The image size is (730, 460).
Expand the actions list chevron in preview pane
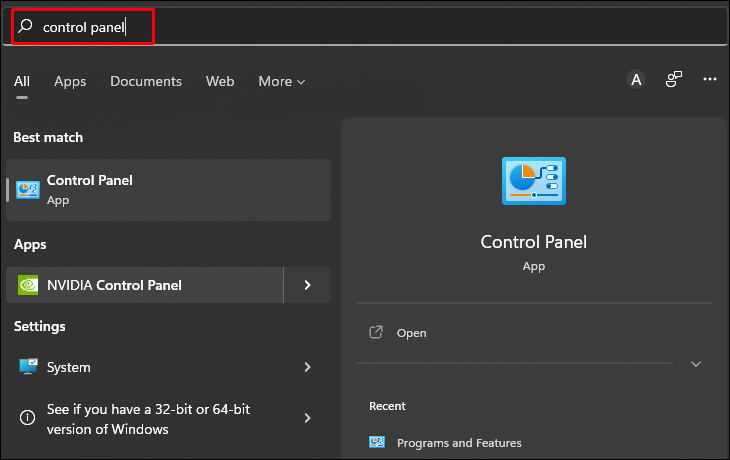click(x=696, y=364)
